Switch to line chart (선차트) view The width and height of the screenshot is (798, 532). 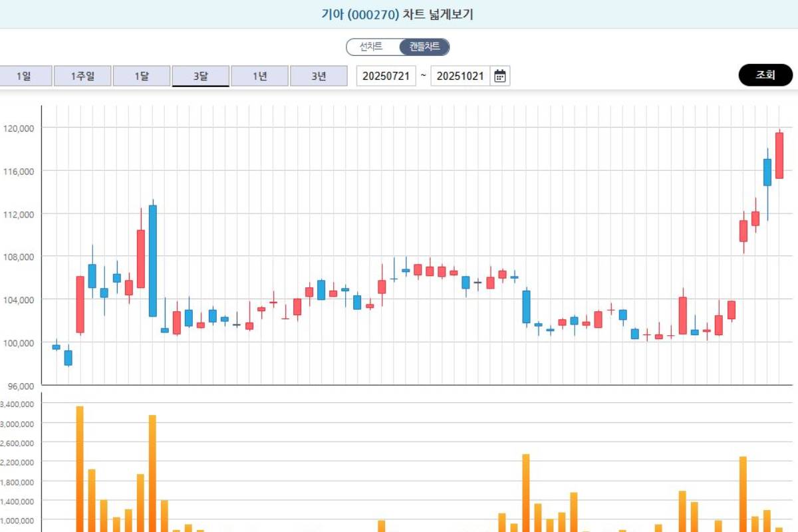[371, 47]
